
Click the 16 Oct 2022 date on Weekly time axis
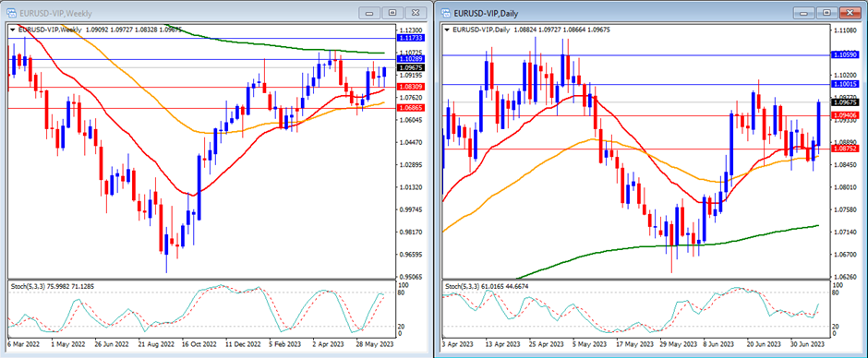(199, 343)
